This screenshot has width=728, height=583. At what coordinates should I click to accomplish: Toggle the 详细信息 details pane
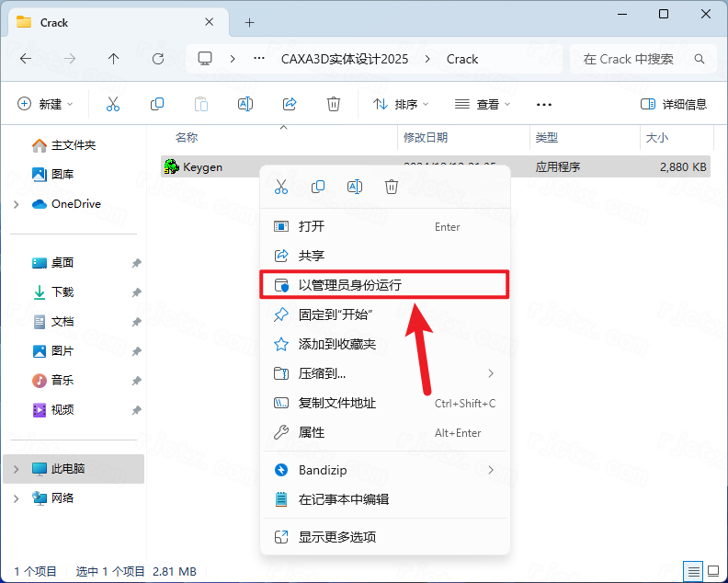coord(674,104)
